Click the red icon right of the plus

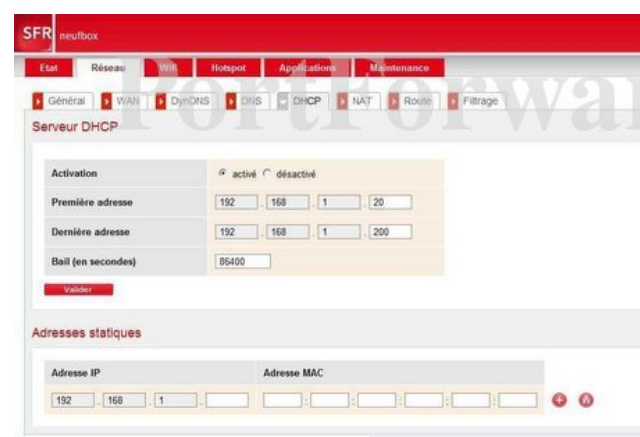[x=586, y=400]
